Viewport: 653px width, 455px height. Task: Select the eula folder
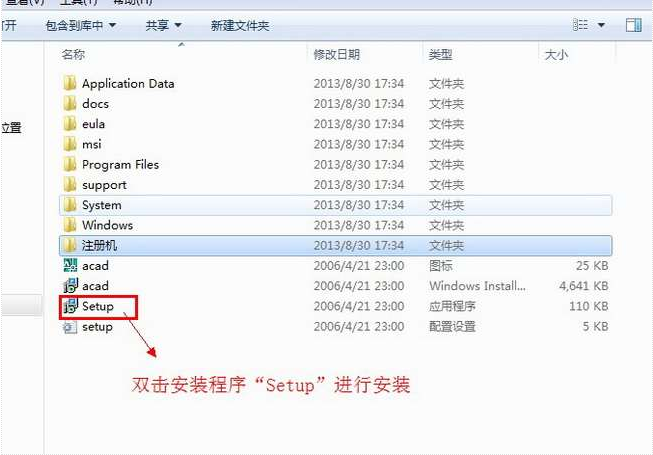pos(93,124)
